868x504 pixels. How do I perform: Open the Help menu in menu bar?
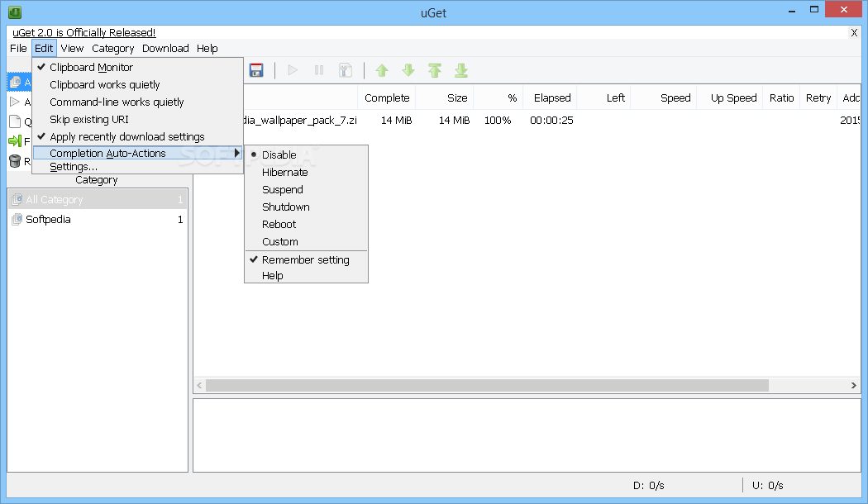(207, 48)
